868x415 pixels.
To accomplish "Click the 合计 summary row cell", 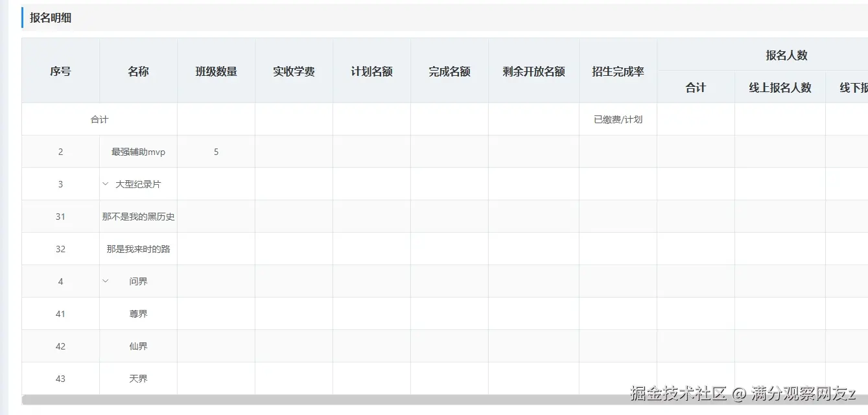I will (99, 119).
